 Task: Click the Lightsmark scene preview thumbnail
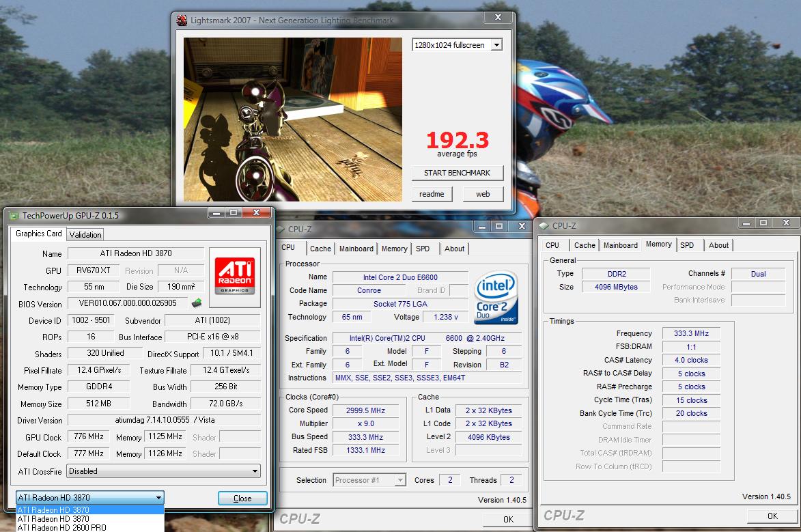[293, 119]
